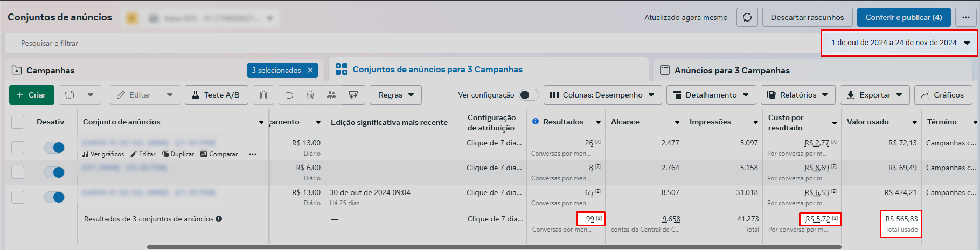The width and height of the screenshot is (980, 250).
Task: Switch to the Campanhas tab
Action: point(51,70)
